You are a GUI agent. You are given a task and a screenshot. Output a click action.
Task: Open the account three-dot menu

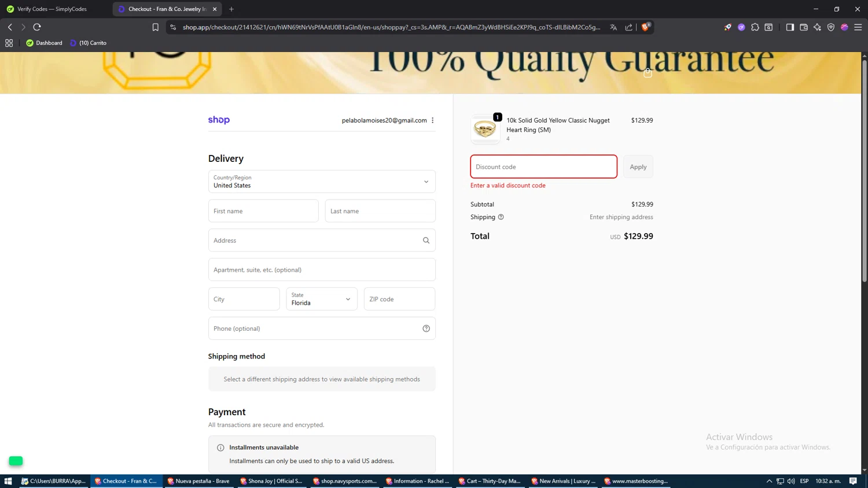point(433,120)
